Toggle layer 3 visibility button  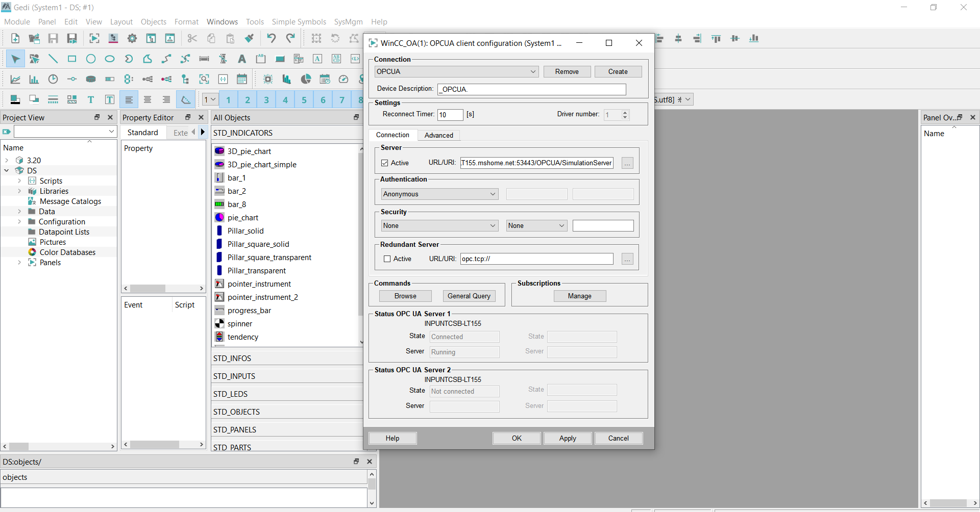coord(266,100)
